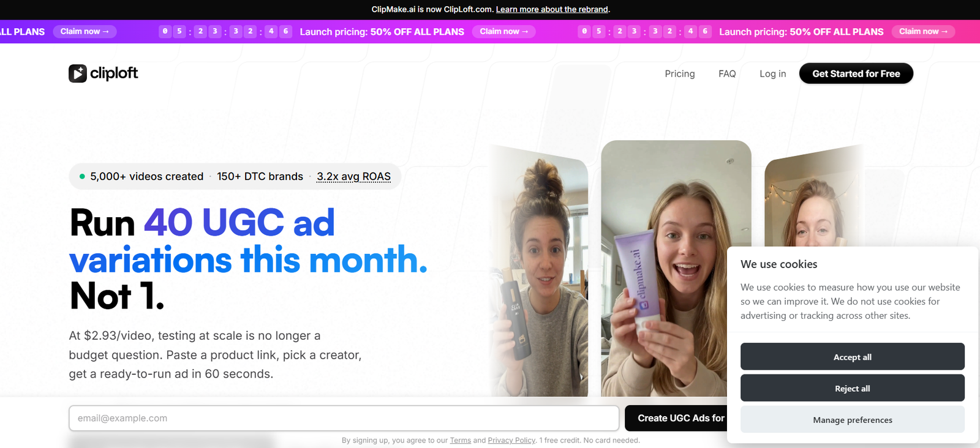Click the cliploft wordmark text

pyautogui.click(x=114, y=73)
